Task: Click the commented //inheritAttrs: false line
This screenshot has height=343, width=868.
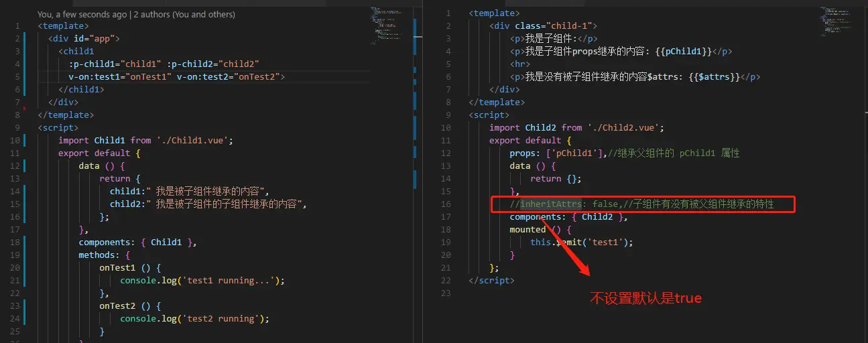Action: (642, 204)
